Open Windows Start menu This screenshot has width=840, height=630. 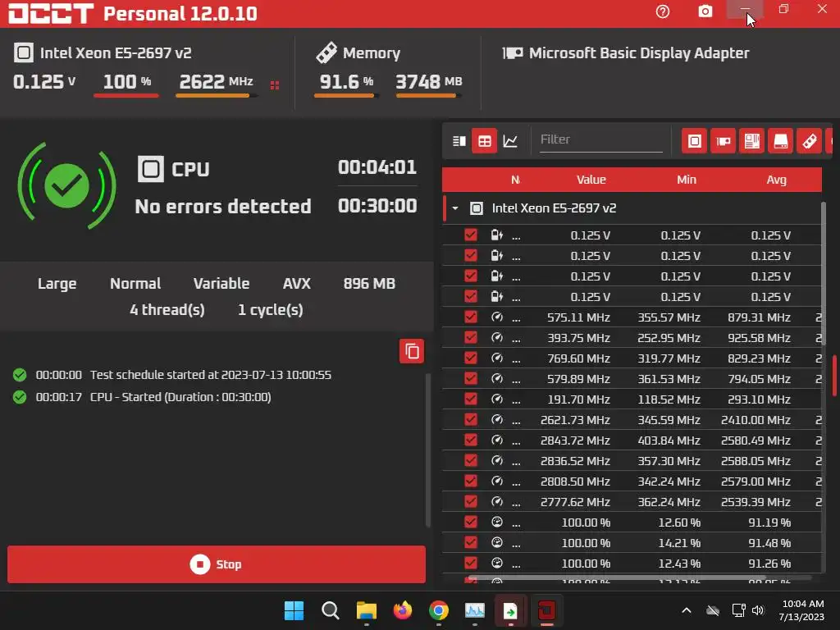point(294,610)
